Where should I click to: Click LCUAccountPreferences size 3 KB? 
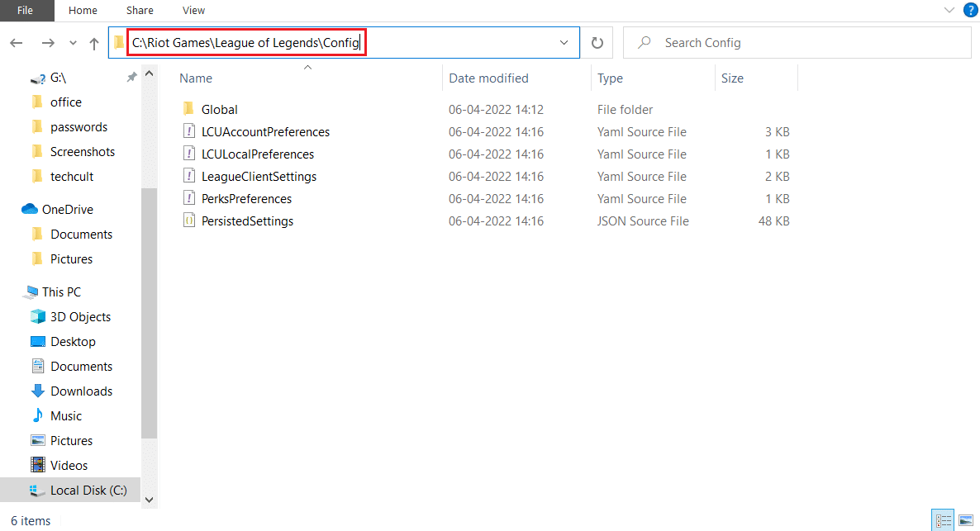(777, 132)
